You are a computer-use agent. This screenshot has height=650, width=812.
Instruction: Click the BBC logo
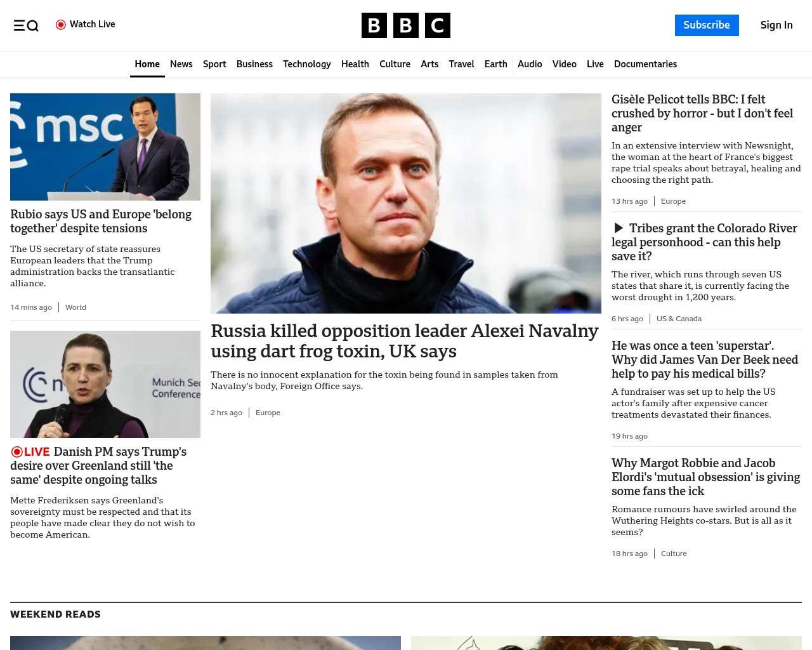coord(405,25)
